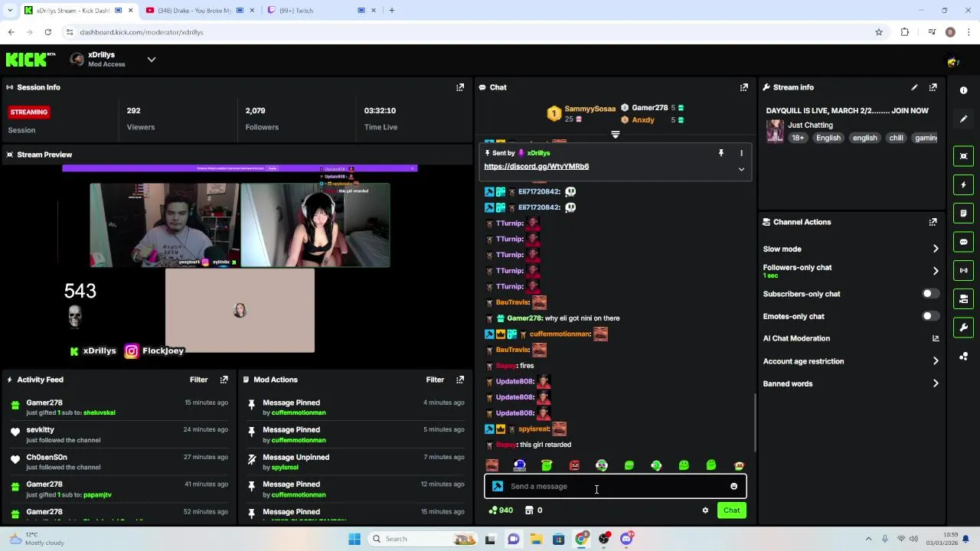The width and height of the screenshot is (980, 551).
Task: Click the chat scrollbar
Action: click(755, 422)
